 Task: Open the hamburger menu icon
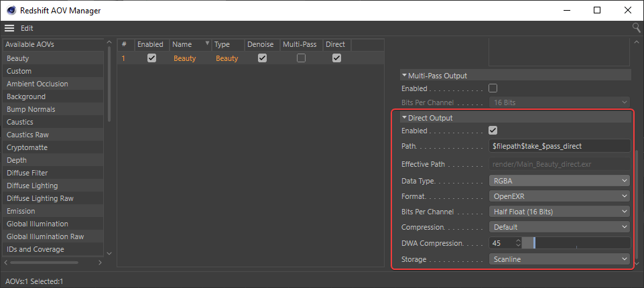tap(9, 28)
